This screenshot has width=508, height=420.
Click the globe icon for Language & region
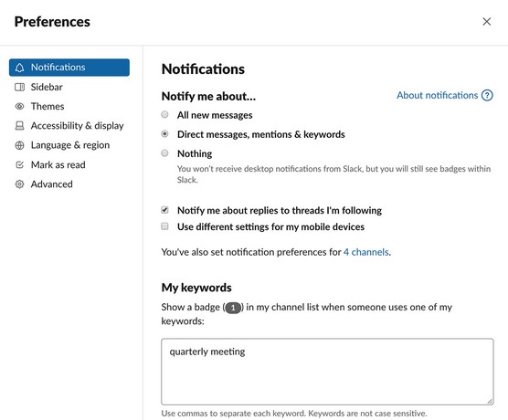point(19,145)
